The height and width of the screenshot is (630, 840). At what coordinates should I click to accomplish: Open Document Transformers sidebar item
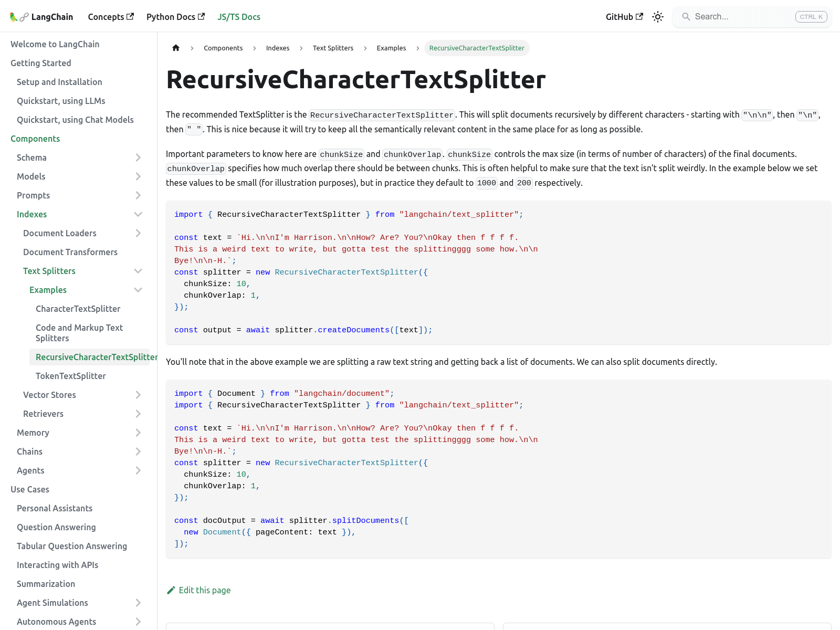click(70, 252)
